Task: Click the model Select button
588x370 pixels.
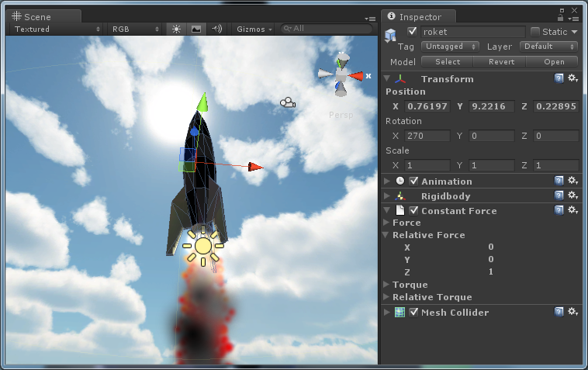Action: pos(448,61)
